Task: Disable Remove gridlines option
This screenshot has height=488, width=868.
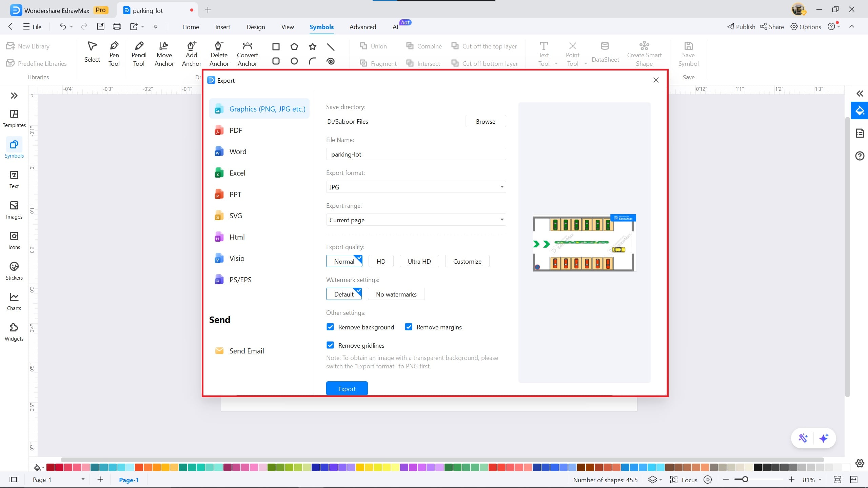Action: pos(330,345)
